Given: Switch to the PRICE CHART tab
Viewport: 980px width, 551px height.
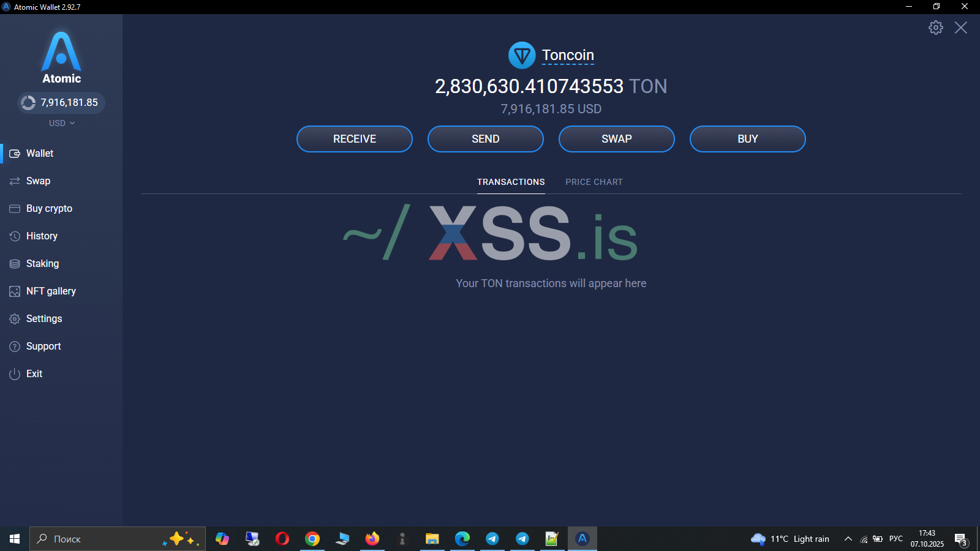Looking at the screenshot, I should [x=594, y=182].
